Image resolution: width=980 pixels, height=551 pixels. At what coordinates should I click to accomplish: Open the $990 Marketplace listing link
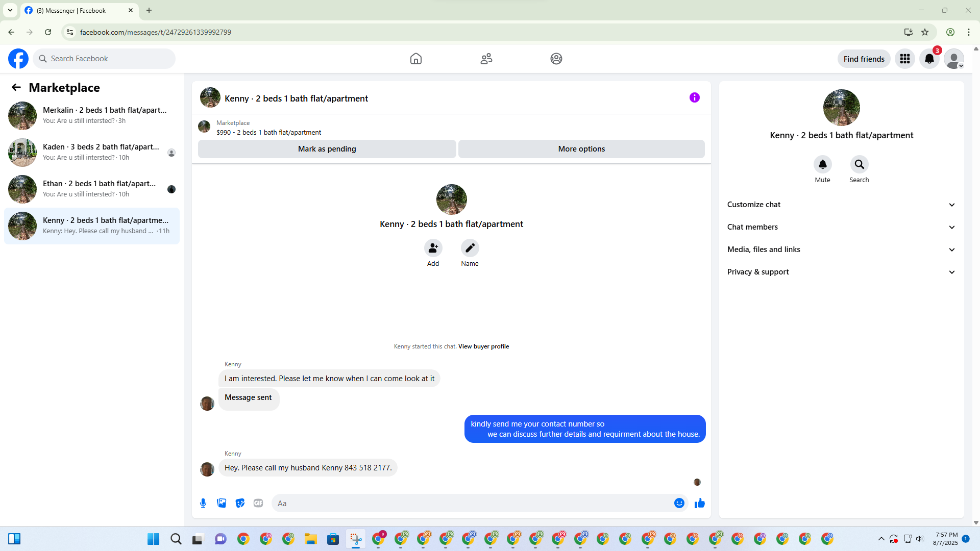point(268,133)
